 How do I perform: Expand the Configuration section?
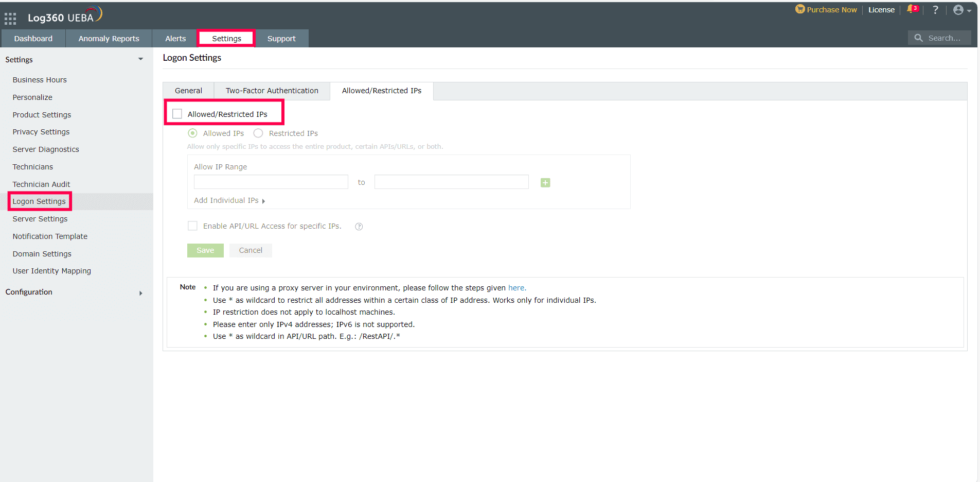coord(140,293)
